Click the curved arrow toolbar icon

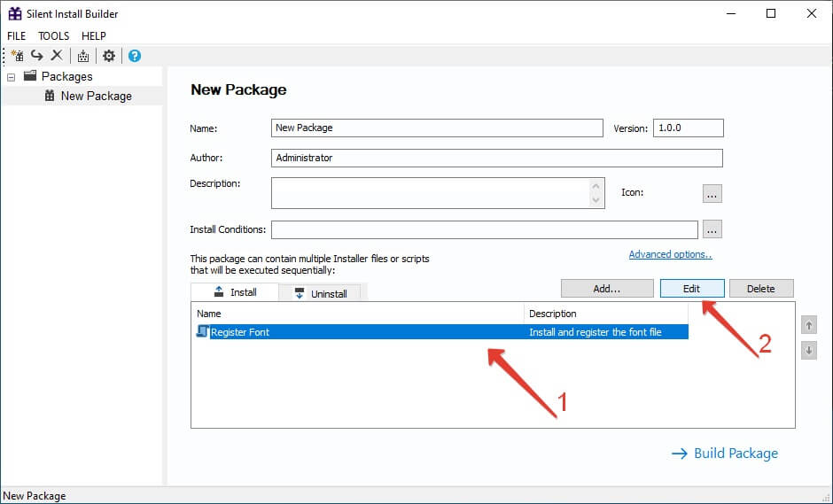pyautogui.click(x=36, y=55)
